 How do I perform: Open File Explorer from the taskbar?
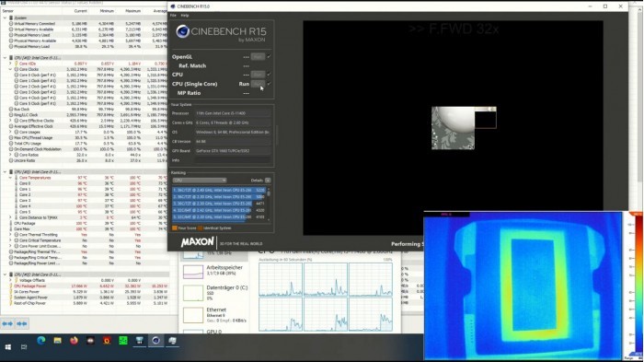(57, 341)
